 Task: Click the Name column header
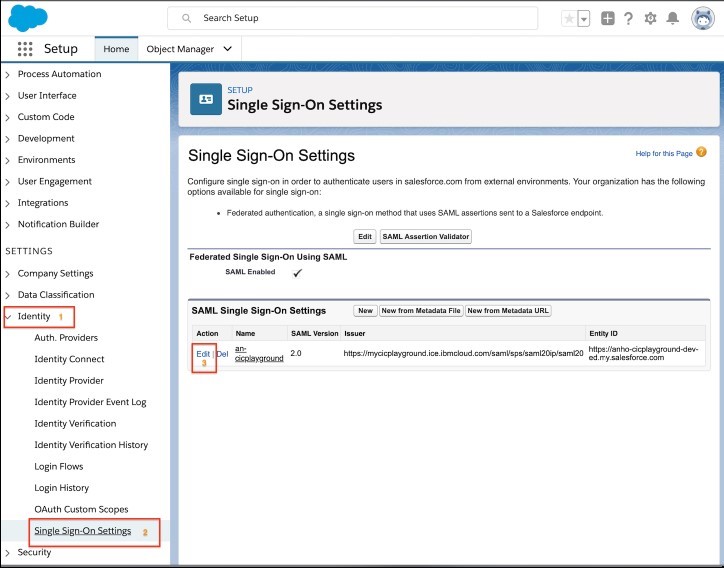click(245, 333)
